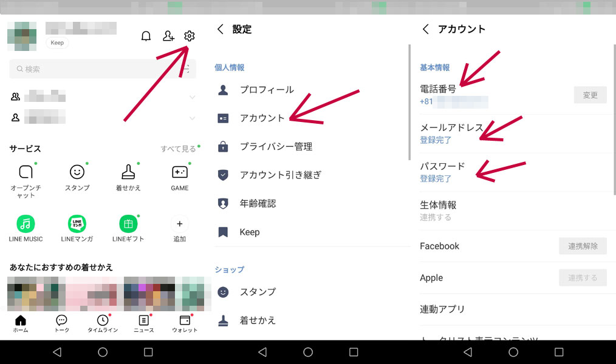
Task: Open settings via the gear icon
Action: 190,36
